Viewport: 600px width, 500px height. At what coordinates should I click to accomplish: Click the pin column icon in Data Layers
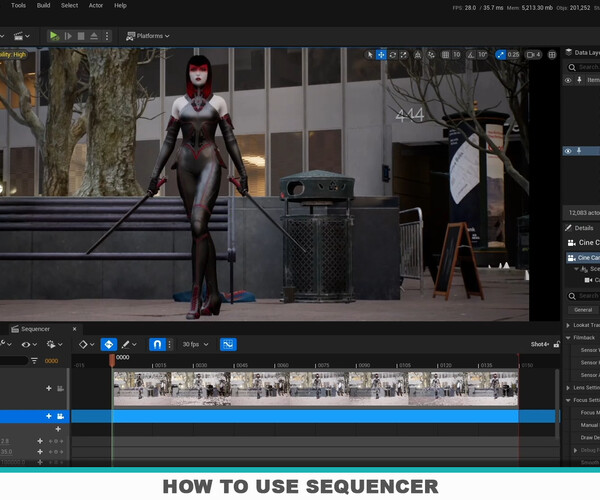tap(579, 80)
